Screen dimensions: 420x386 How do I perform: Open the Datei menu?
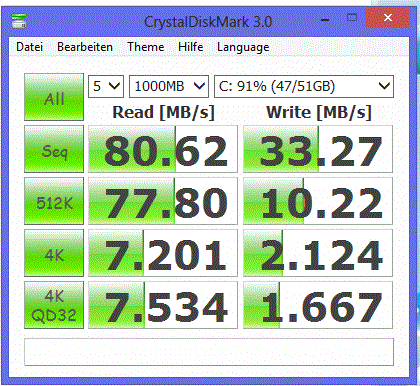pyautogui.click(x=29, y=47)
